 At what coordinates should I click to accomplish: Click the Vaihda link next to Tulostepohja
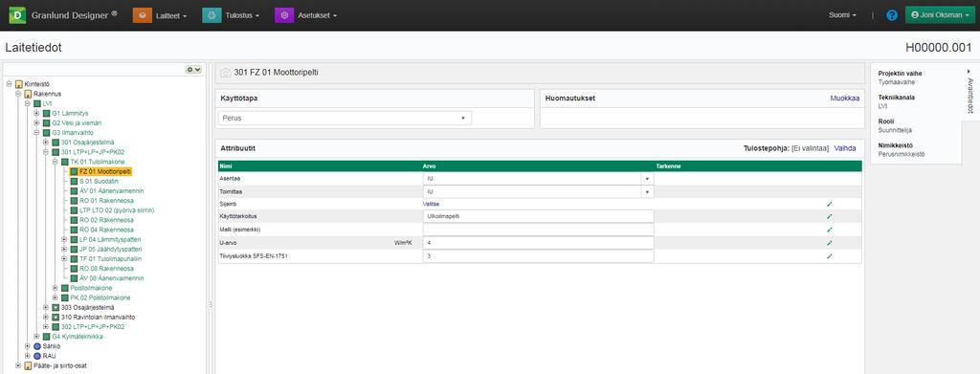coord(845,148)
